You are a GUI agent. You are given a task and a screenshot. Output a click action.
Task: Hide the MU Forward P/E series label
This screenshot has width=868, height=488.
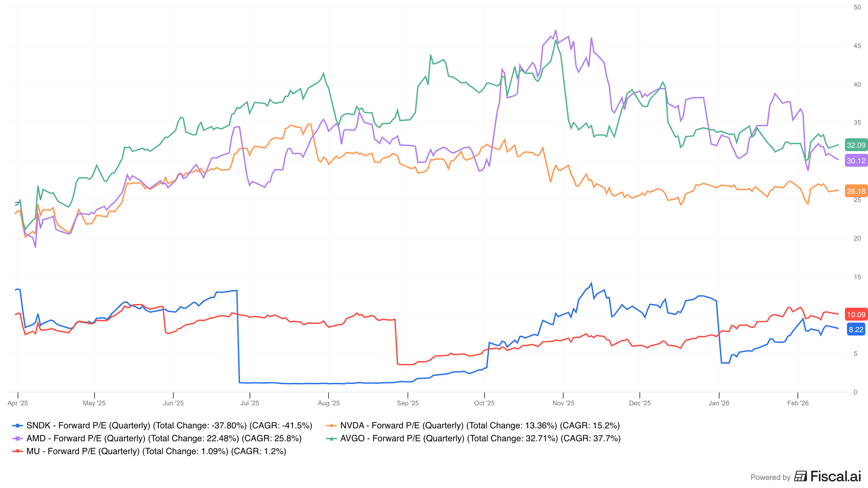pyautogui.click(x=156, y=451)
